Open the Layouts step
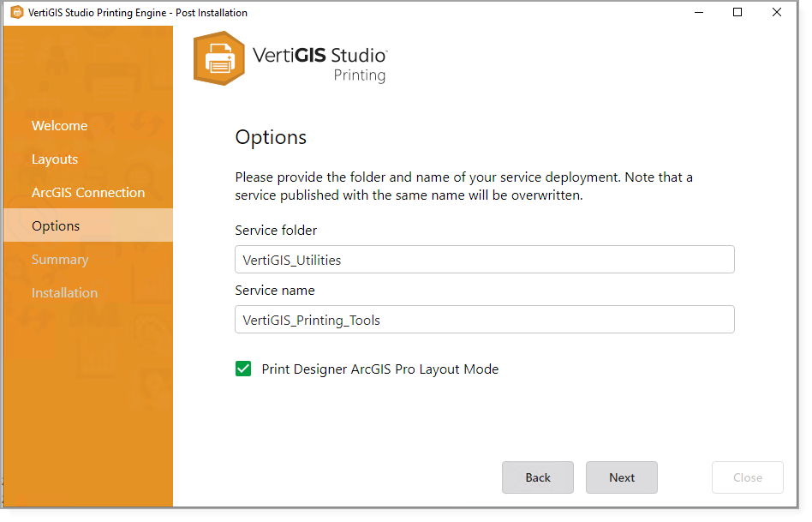Viewport: 812px width, 522px height. (55, 159)
